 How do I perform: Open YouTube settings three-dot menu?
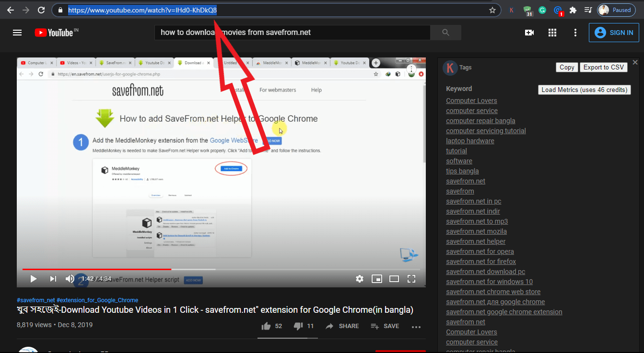[x=575, y=33]
